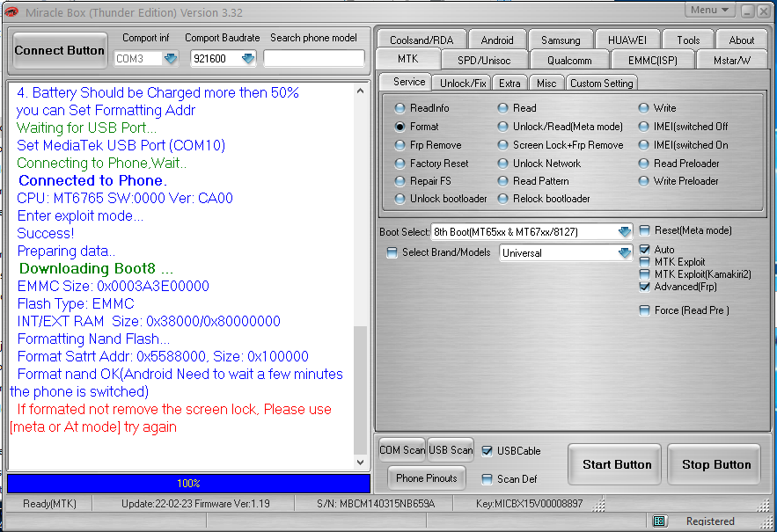This screenshot has height=532, width=777.
Task: Click the status bar grid icon beside Registered
Action: (x=658, y=521)
